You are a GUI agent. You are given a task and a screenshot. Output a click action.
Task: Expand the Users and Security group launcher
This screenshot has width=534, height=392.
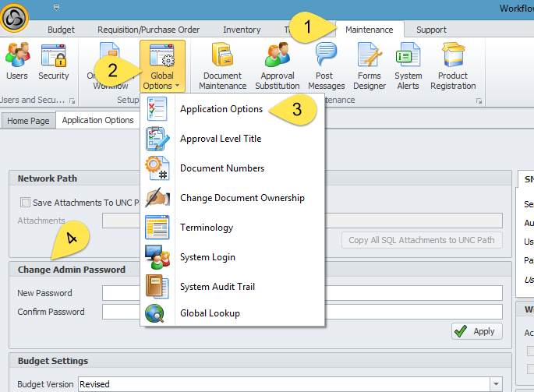pos(72,101)
